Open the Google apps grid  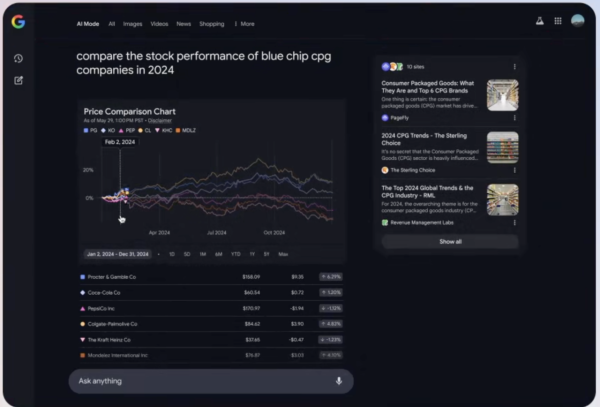pos(557,22)
